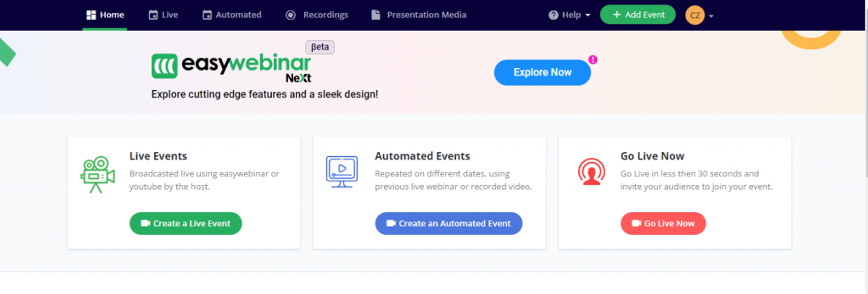This screenshot has width=868, height=294.
Task: Click the Live Events heading
Action: (158, 156)
